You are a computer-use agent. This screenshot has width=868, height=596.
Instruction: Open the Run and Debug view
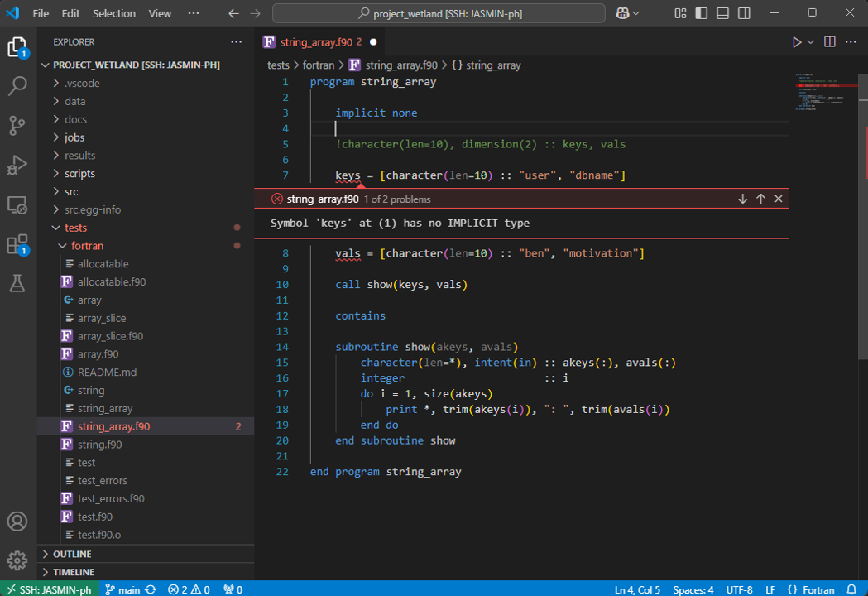pos(17,165)
